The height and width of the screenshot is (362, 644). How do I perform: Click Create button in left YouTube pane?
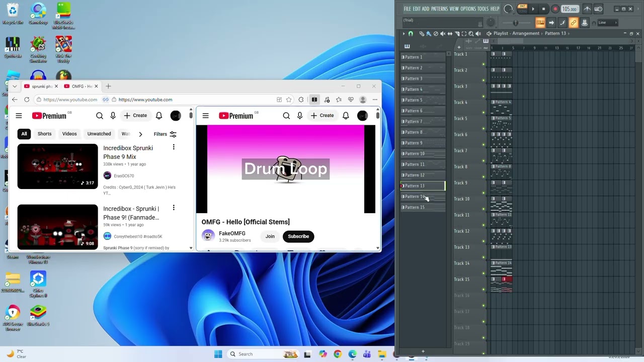click(x=136, y=116)
